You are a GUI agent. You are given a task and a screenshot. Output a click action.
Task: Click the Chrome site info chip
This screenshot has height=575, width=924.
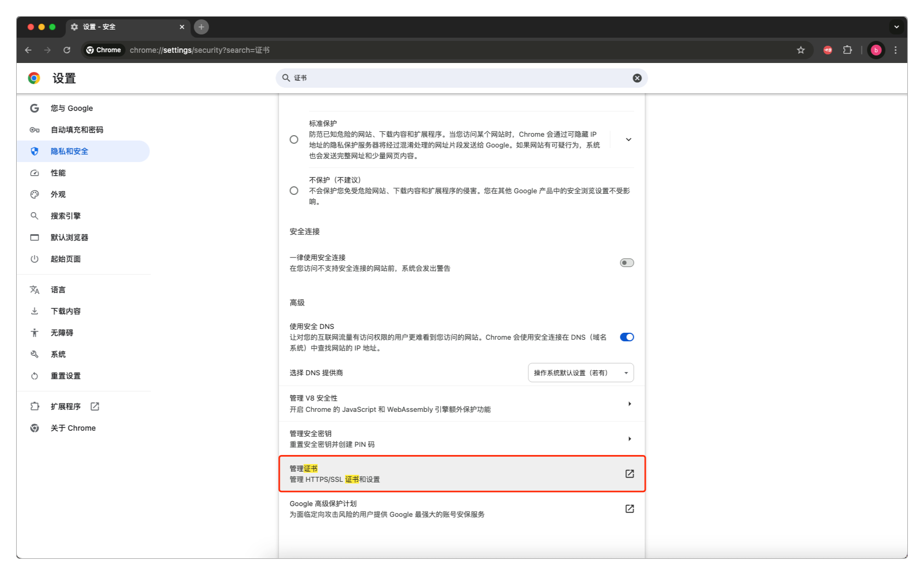click(x=104, y=50)
